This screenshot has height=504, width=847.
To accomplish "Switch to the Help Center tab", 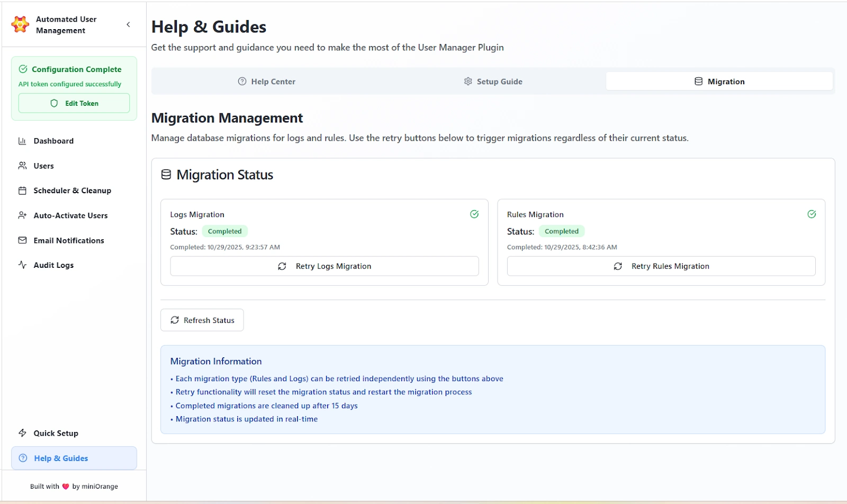I will click(x=266, y=81).
